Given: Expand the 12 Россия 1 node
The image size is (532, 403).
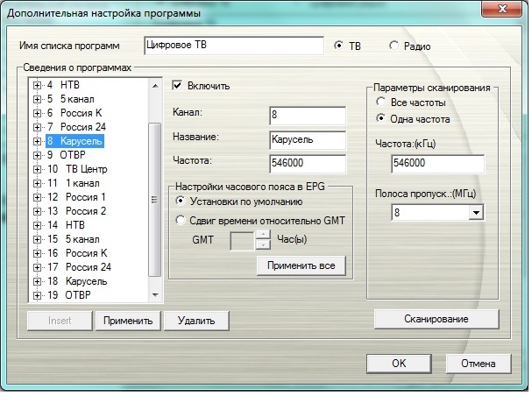Looking at the screenshot, I should (x=37, y=197).
